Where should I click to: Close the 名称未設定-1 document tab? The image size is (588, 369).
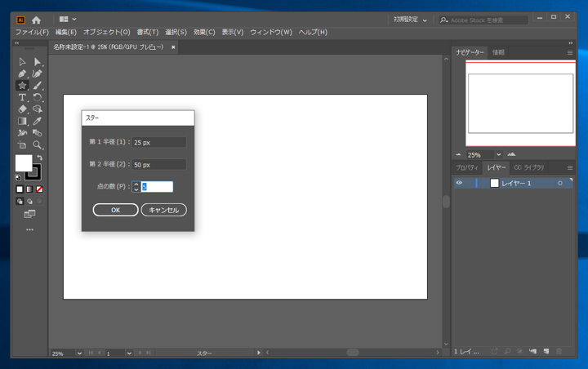point(173,47)
